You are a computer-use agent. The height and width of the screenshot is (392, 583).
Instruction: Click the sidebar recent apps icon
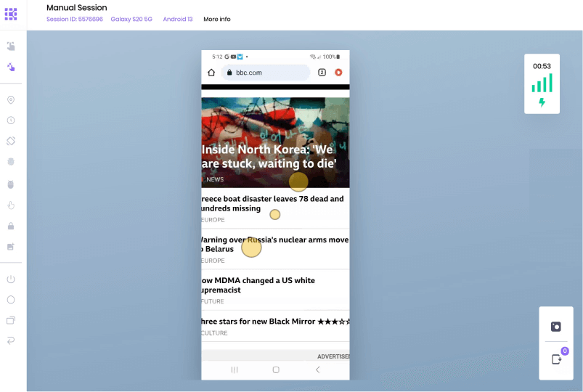11,320
